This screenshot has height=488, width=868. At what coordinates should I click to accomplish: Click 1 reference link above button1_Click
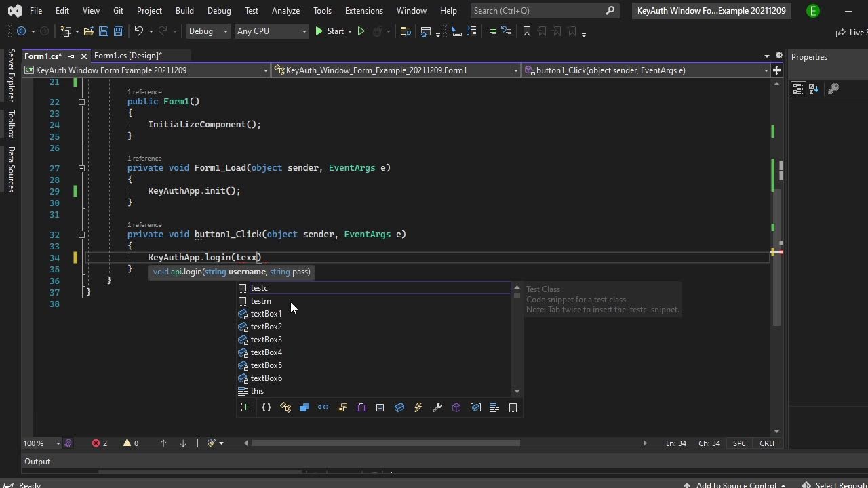pyautogui.click(x=144, y=224)
